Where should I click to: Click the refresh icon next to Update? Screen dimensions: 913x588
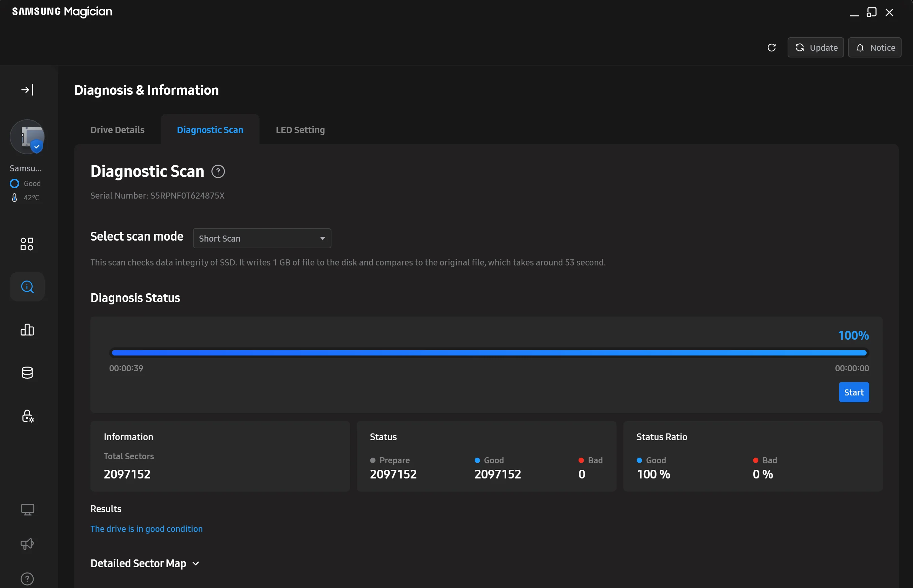tap(772, 48)
